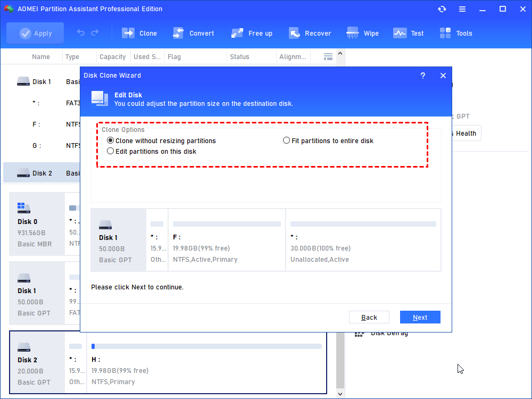
Task: Select Disk 2 row in disk list
Action: point(41,173)
